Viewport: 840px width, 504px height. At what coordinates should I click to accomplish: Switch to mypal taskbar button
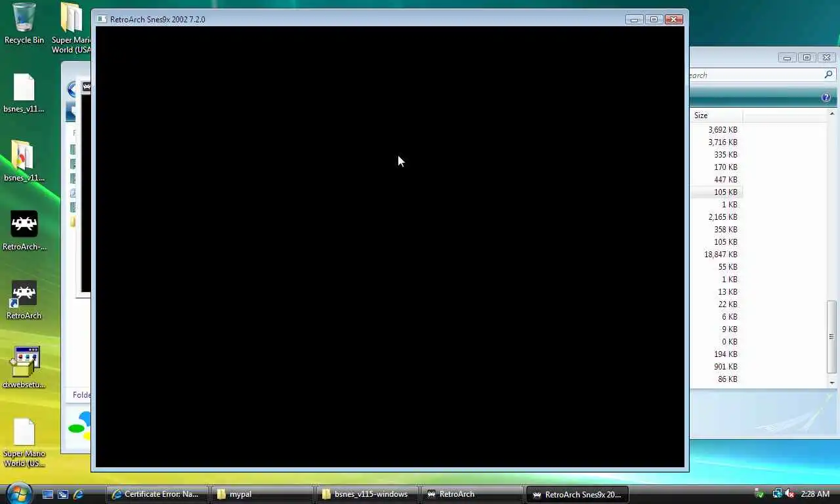click(x=262, y=494)
